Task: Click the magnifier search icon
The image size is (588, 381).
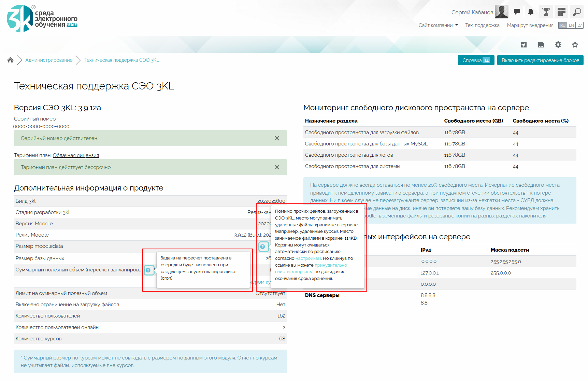Action: tap(577, 12)
